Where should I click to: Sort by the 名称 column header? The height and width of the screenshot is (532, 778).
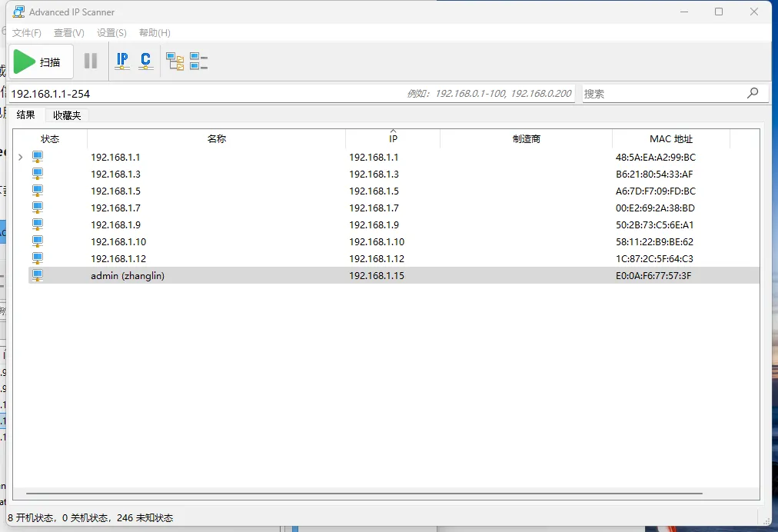pos(216,139)
